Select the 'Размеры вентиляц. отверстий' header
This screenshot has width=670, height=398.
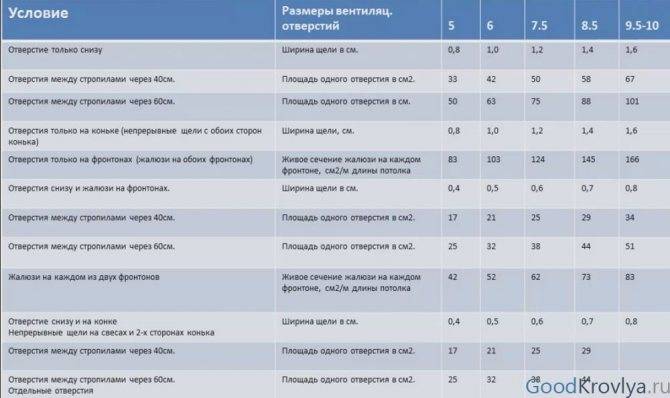click(x=337, y=18)
